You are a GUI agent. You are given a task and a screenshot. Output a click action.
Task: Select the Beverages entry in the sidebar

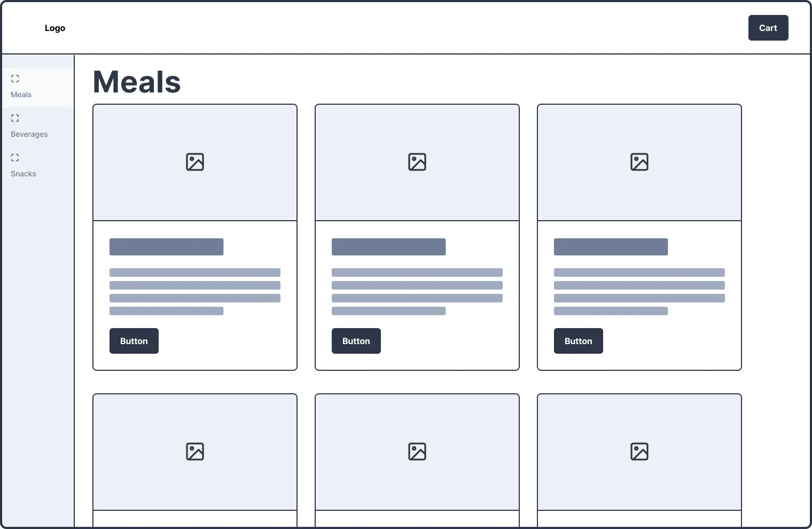(x=29, y=134)
